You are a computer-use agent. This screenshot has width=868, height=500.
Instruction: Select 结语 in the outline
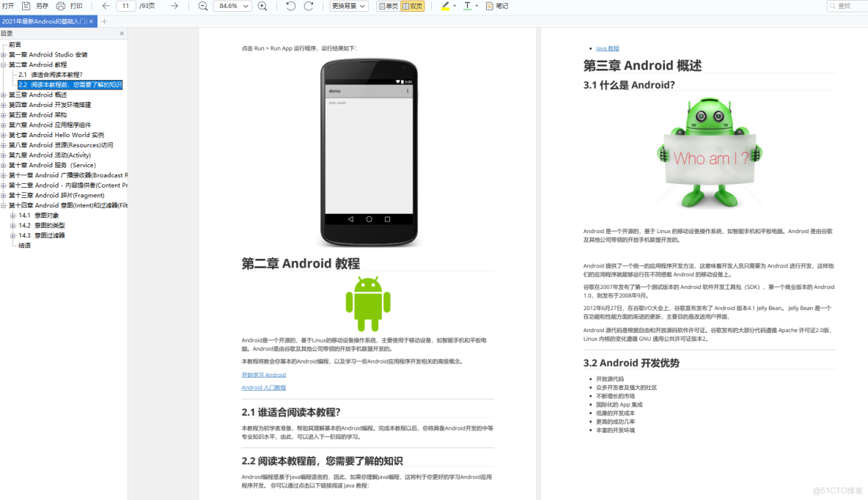(x=24, y=246)
